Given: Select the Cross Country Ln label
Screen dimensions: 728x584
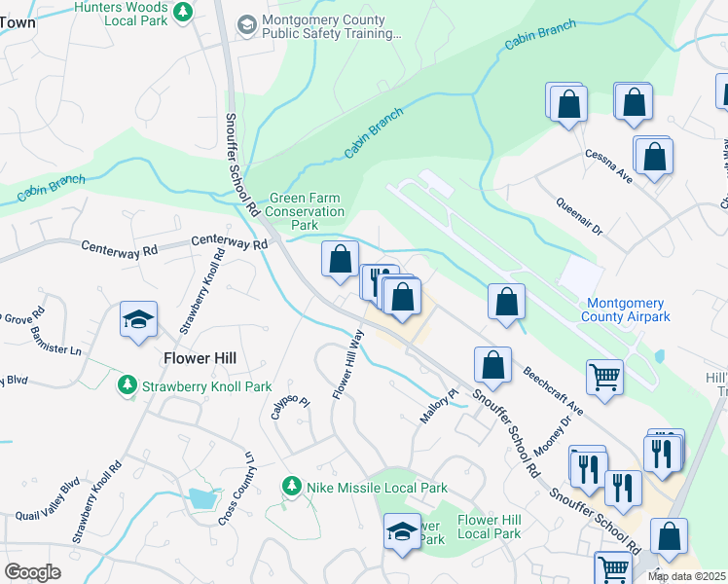Looking at the screenshot, I should point(237,488).
